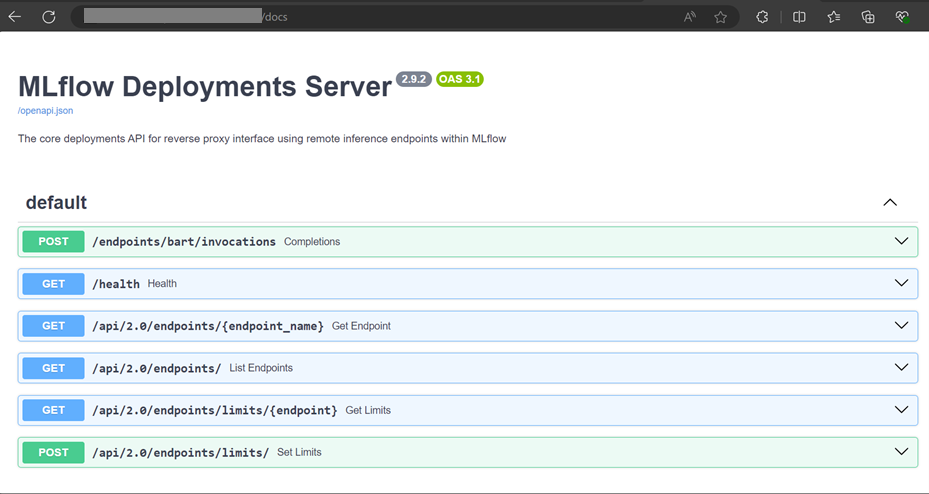The image size is (929, 494).
Task: Click the Get Limits endpoint path
Action: 215,410
